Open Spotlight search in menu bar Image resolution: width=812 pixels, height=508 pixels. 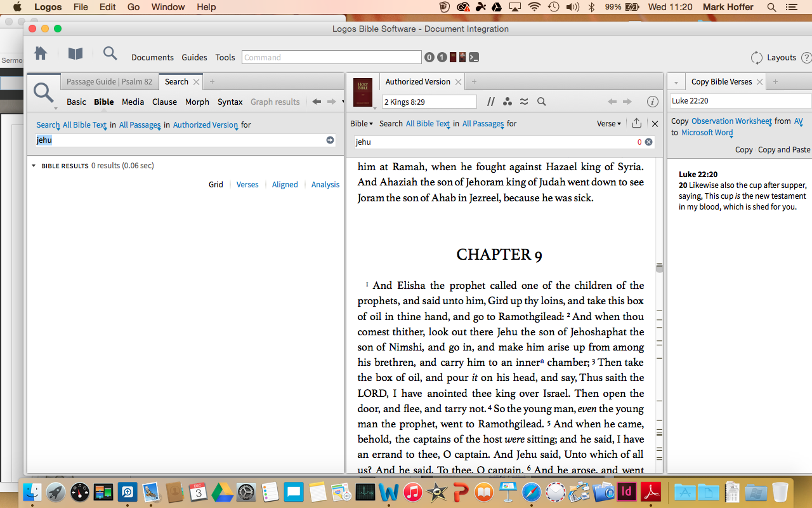[772, 7]
